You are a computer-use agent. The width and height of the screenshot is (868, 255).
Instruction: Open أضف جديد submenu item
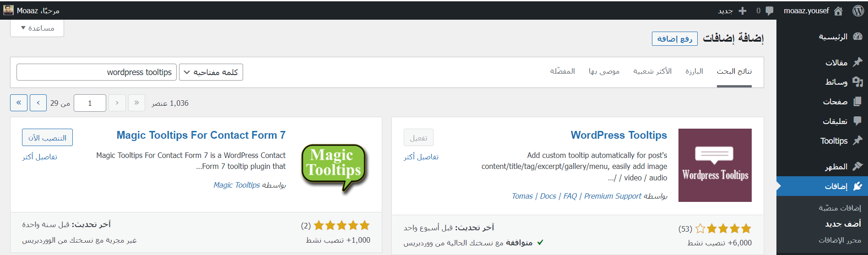[x=843, y=224]
